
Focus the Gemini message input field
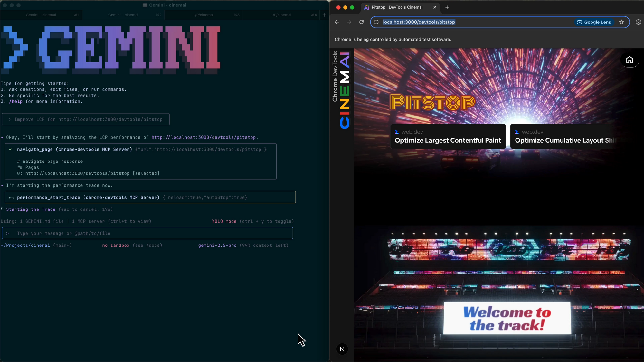point(147,233)
